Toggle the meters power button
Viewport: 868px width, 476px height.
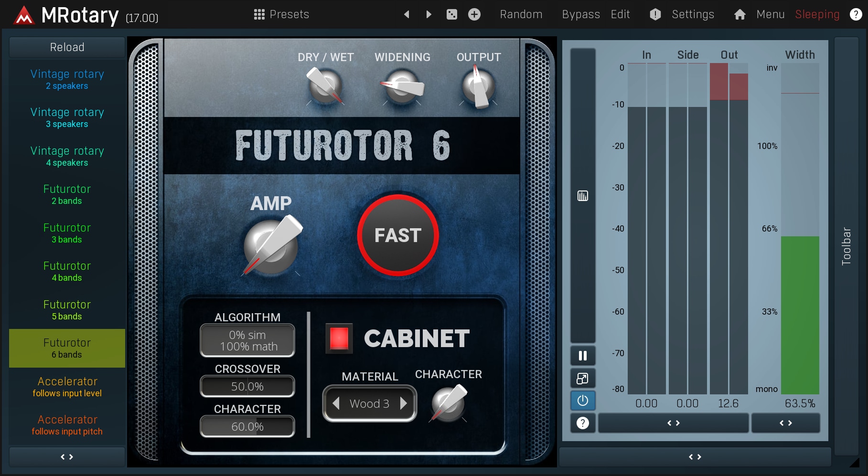(582, 401)
